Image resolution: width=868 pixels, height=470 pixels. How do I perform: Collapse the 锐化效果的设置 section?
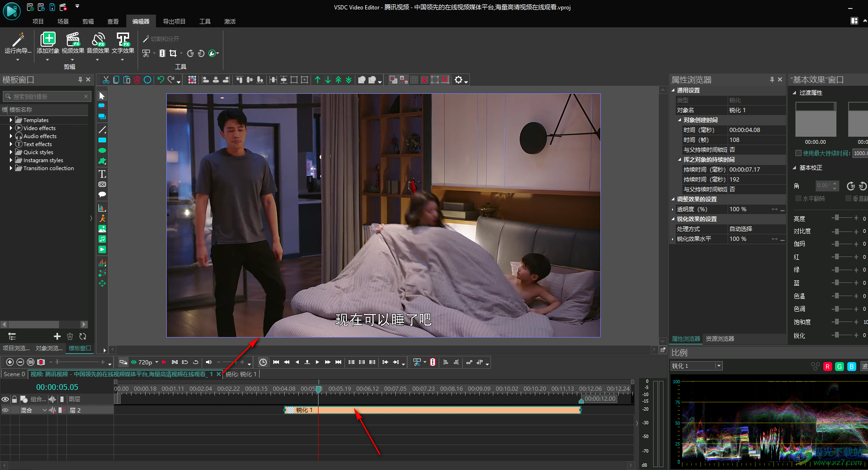coord(673,219)
